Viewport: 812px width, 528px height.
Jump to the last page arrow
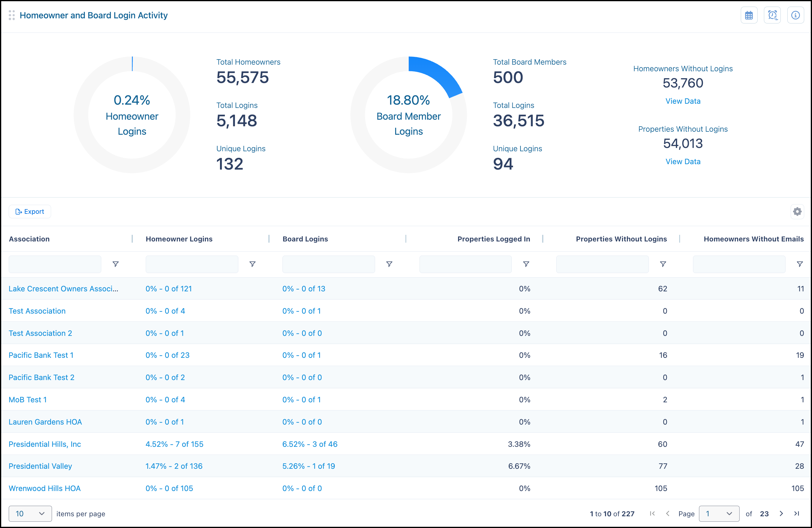pos(796,513)
